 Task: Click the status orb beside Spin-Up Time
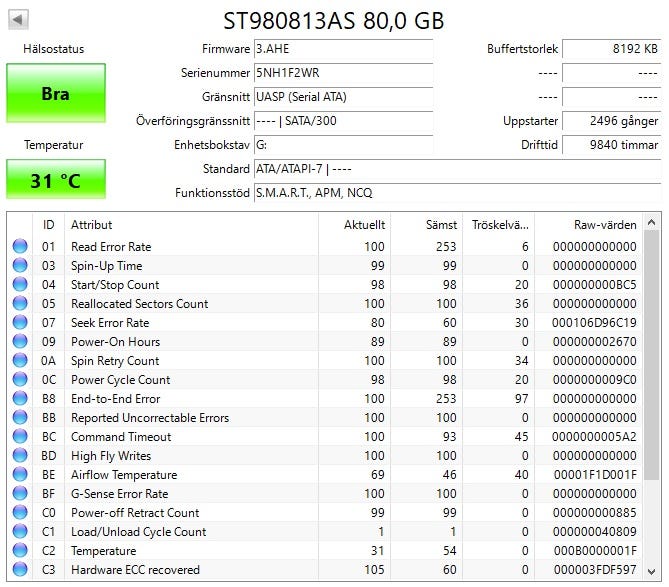[x=20, y=266]
